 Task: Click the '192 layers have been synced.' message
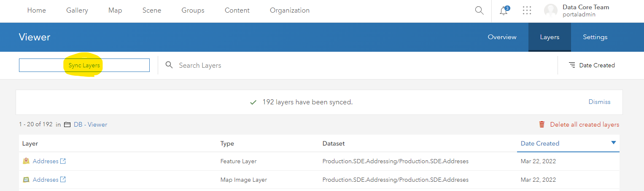tap(307, 102)
